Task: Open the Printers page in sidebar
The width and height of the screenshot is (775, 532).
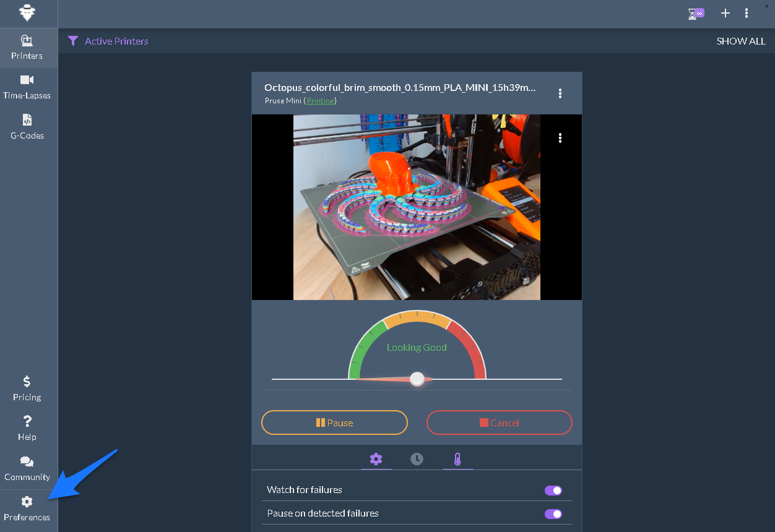Action: [x=27, y=48]
